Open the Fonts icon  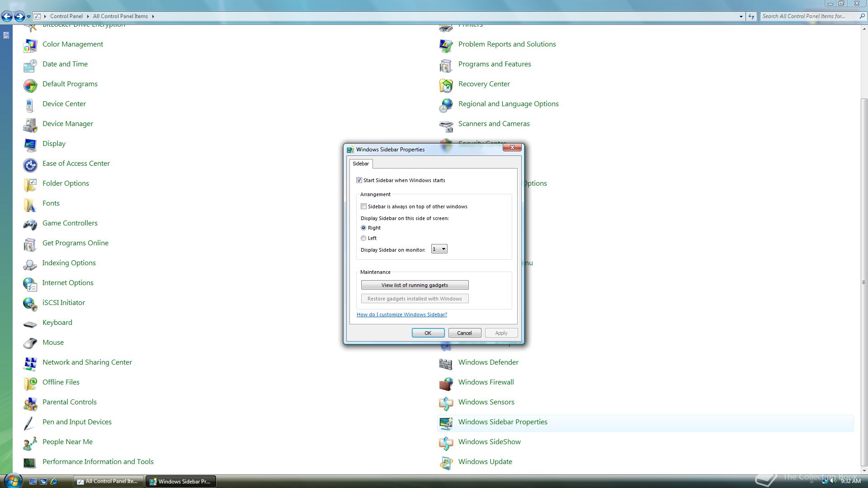[30, 204]
